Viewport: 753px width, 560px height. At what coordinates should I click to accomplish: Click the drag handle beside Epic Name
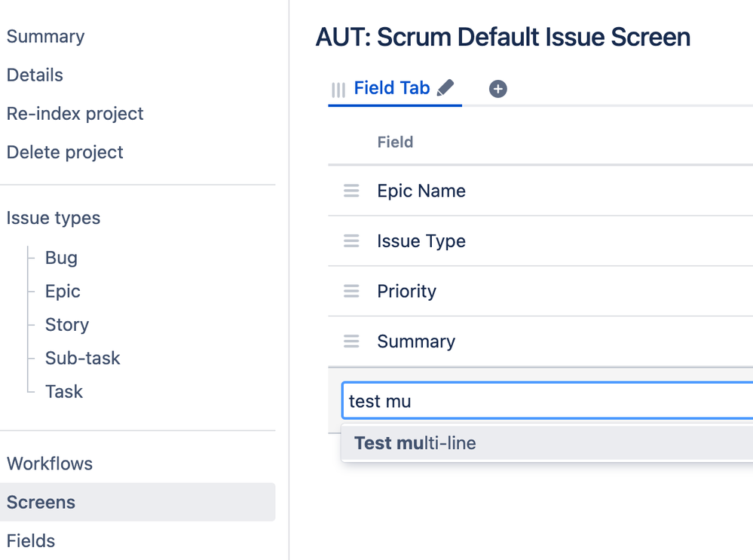pyautogui.click(x=351, y=191)
